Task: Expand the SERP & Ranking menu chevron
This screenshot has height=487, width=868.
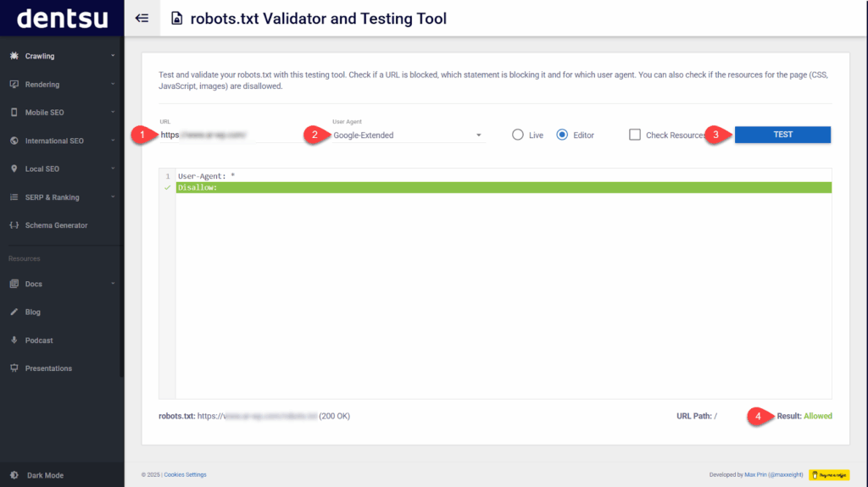Action: pyautogui.click(x=113, y=197)
